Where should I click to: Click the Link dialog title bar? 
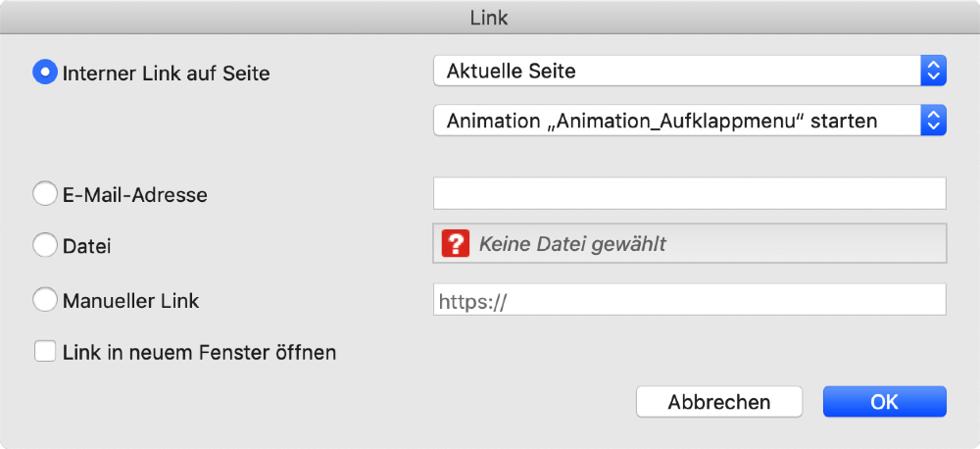[490, 17]
